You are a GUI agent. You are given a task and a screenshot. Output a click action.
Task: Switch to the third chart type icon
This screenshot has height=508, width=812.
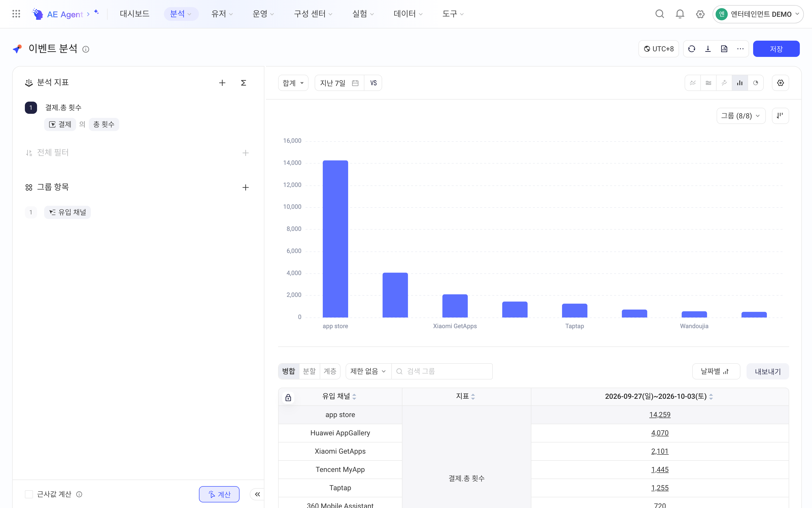pyautogui.click(x=724, y=83)
